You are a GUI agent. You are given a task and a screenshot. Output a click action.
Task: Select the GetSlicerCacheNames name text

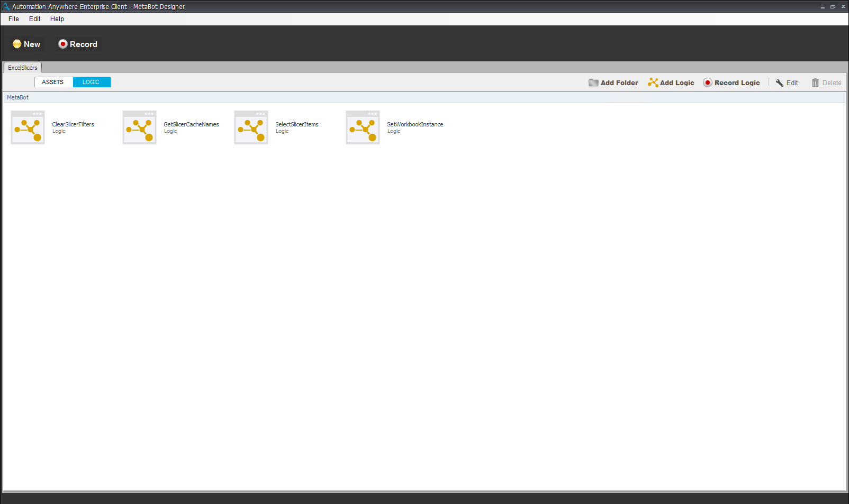coord(191,124)
